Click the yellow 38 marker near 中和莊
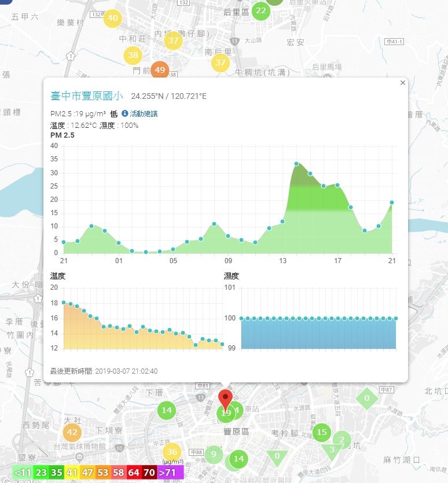Image resolution: width=448 pixels, height=483 pixels. point(133,55)
